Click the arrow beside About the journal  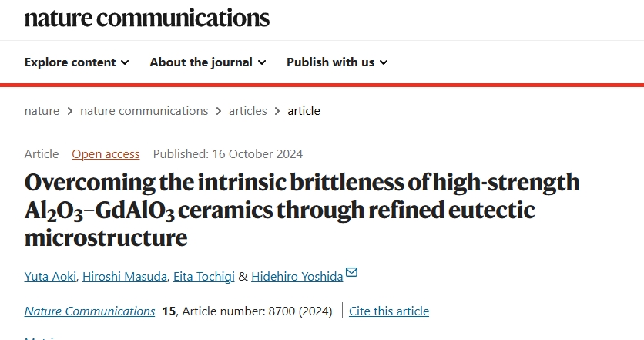point(262,62)
